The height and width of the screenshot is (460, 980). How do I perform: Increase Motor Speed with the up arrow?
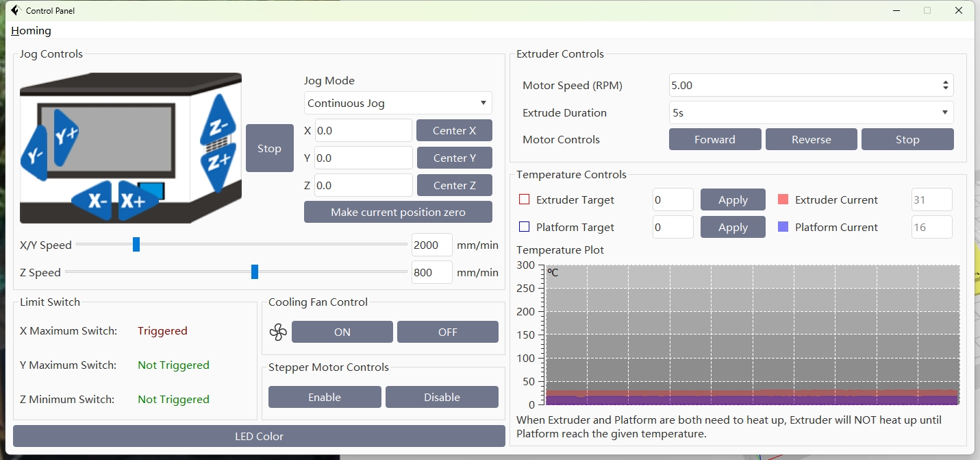pos(945,82)
